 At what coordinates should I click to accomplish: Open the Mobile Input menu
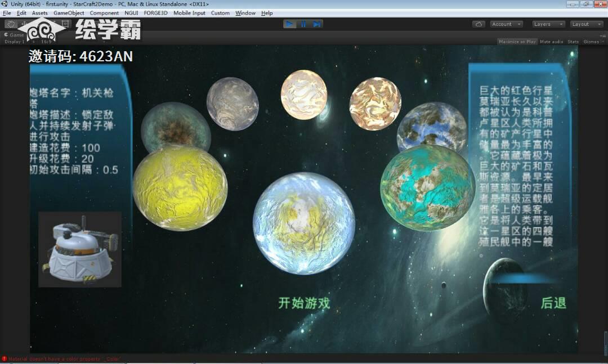pyautogui.click(x=189, y=13)
